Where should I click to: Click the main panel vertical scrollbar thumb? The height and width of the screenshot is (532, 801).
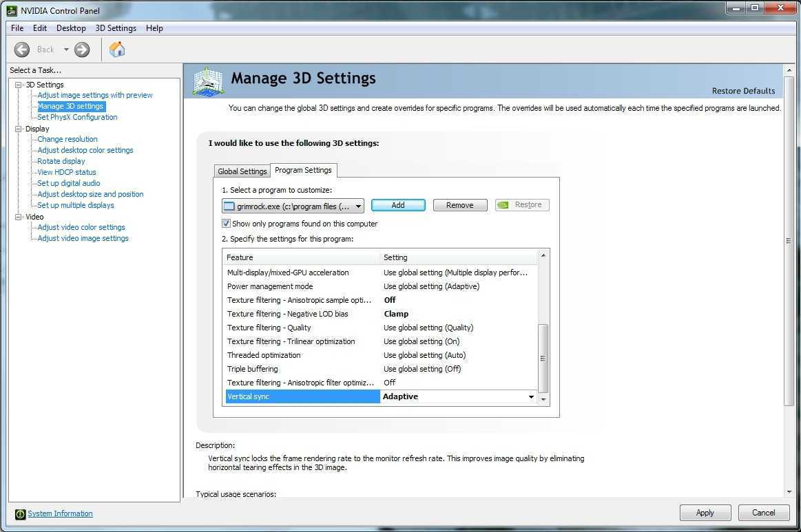[x=789, y=240]
